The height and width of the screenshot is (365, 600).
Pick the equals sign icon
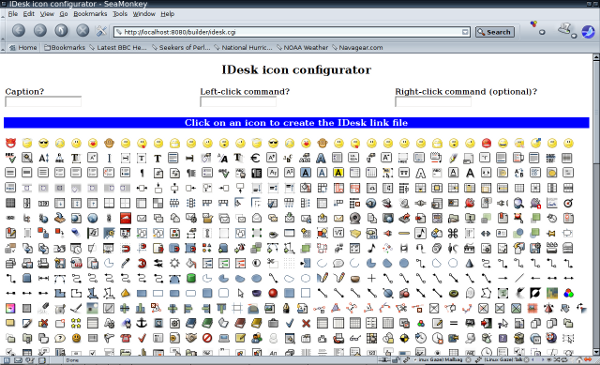click(x=453, y=323)
